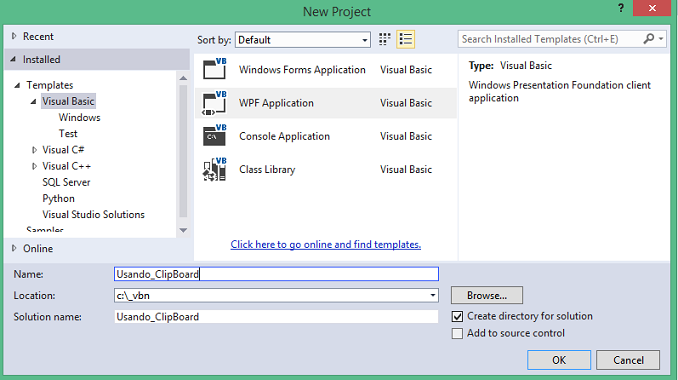Expand the Visual C# tree node
The image size is (678, 380).
pyautogui.click(x=35, y=150)
